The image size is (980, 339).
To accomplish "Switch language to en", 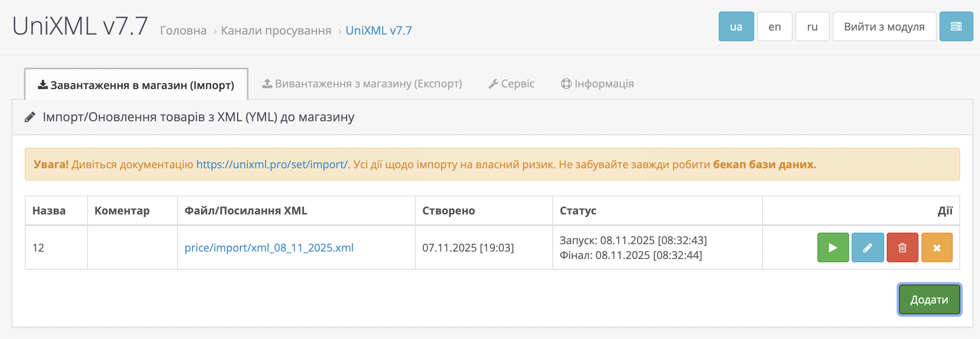I will (774, 26).
